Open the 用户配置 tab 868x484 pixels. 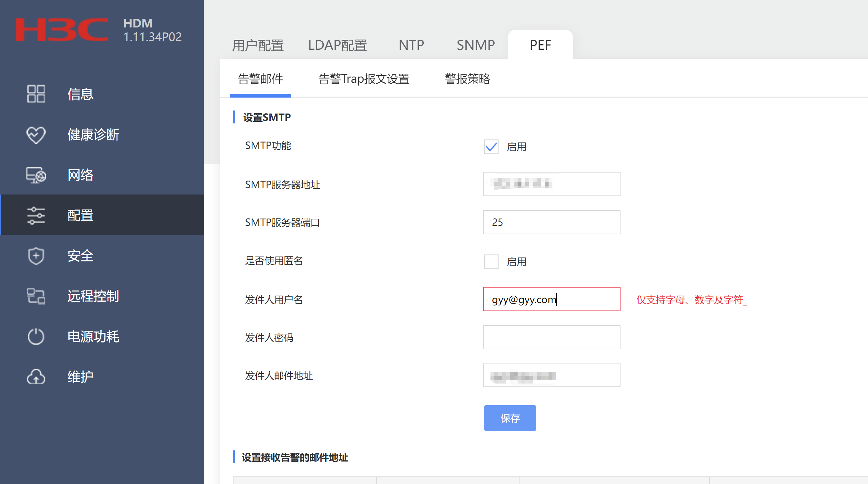tap(258, 45)
